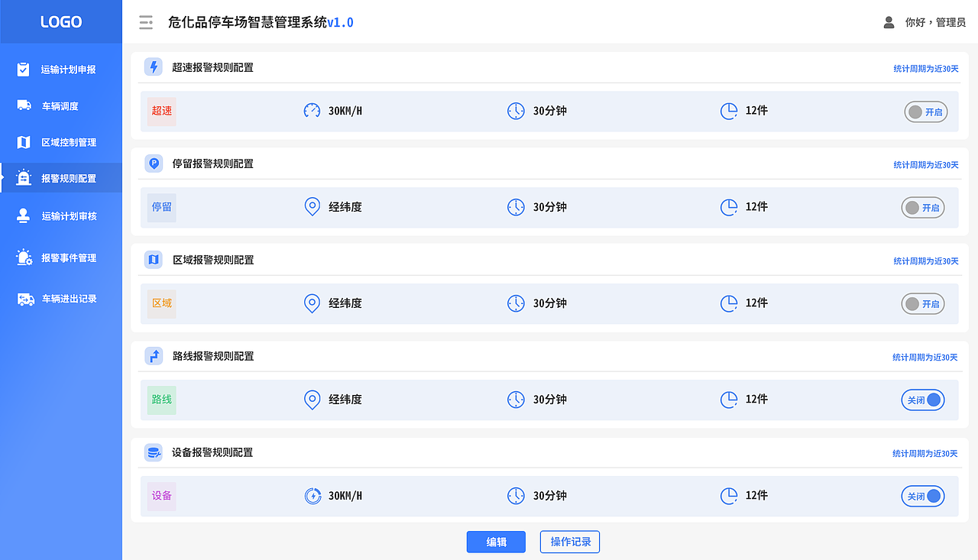Click the 危化品停车场智慧管理系统 title
The image size is (978, 560).
pos(247,22)
